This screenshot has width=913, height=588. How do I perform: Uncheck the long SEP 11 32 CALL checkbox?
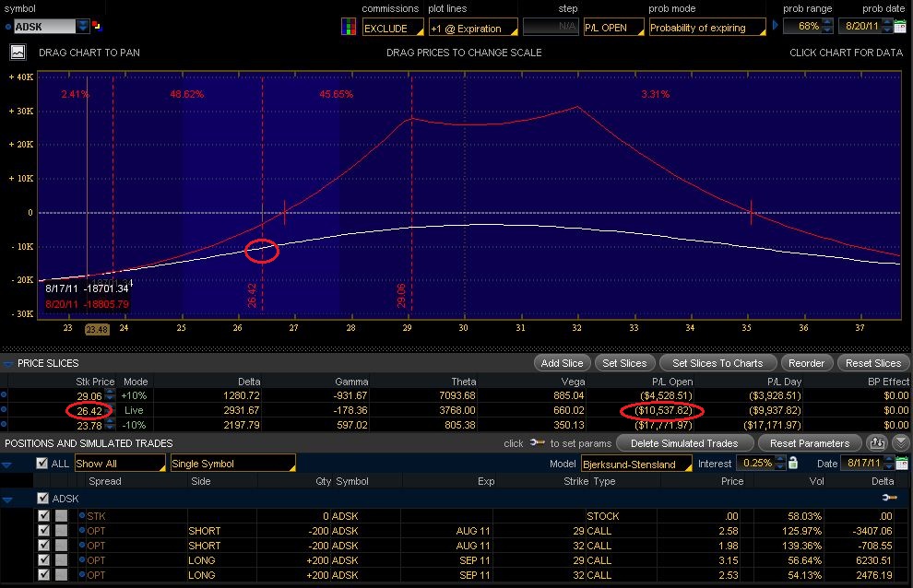(43, 574)
